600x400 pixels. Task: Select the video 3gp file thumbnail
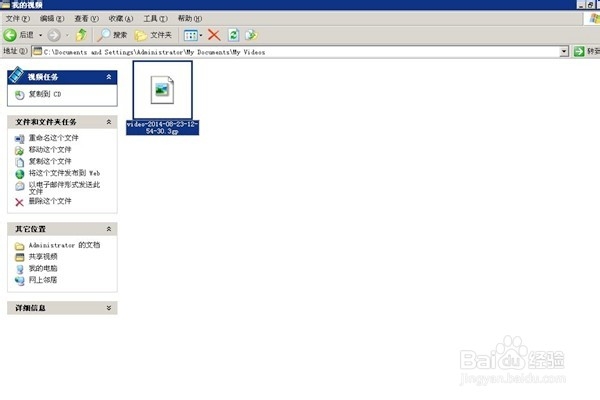click(163, 90)
